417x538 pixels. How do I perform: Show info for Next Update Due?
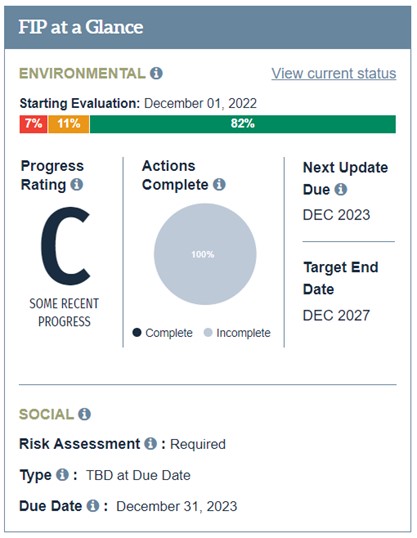click(341, 189)
